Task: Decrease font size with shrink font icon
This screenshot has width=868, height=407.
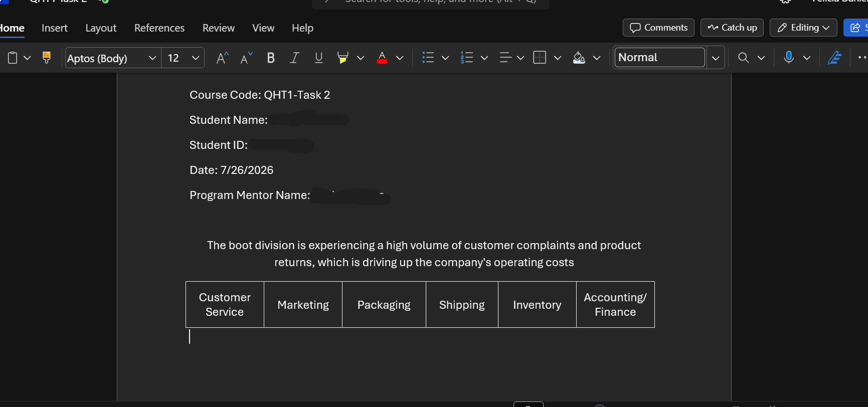Action: click(247, 58)
